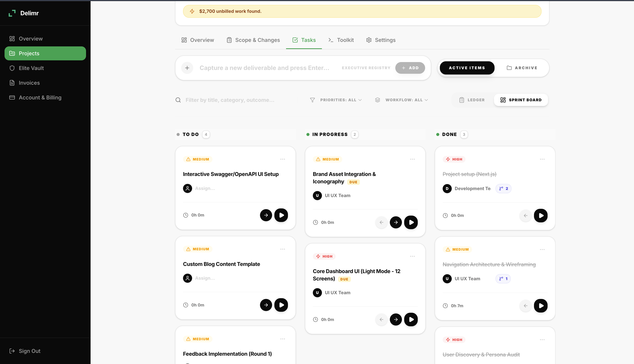
Task: Open Elite Vault in sidebar
Action: [31, 68]
